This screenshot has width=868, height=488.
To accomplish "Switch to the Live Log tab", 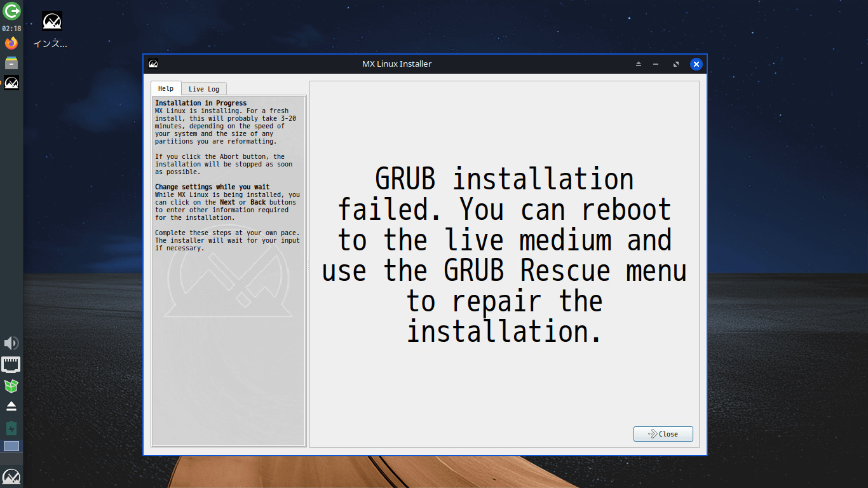I will click(x=204, y=89).
